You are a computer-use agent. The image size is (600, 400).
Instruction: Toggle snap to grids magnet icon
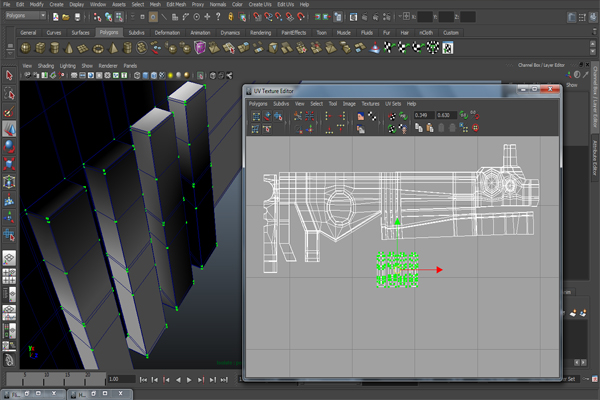258,17
